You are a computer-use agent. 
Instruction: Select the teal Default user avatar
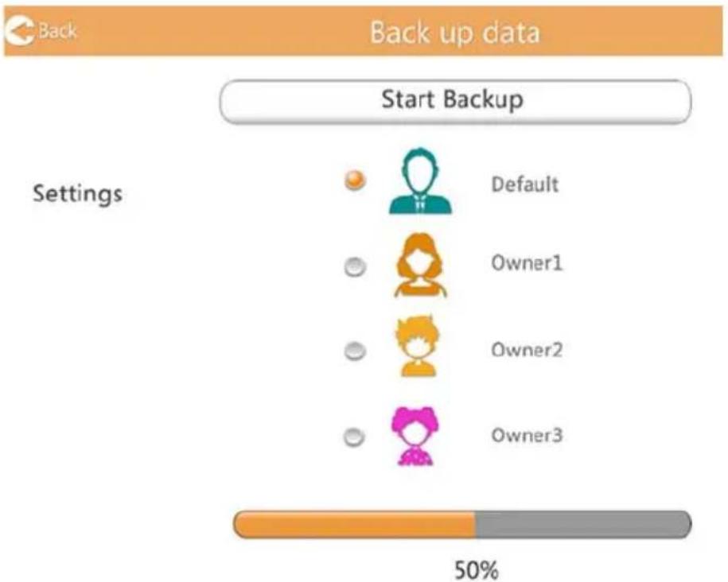[420, 181]
